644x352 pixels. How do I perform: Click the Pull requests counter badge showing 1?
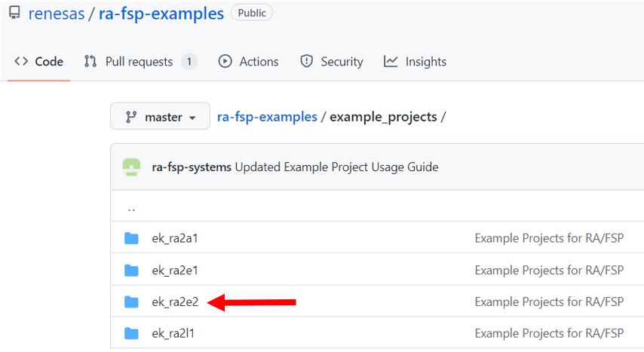point(189,62)
